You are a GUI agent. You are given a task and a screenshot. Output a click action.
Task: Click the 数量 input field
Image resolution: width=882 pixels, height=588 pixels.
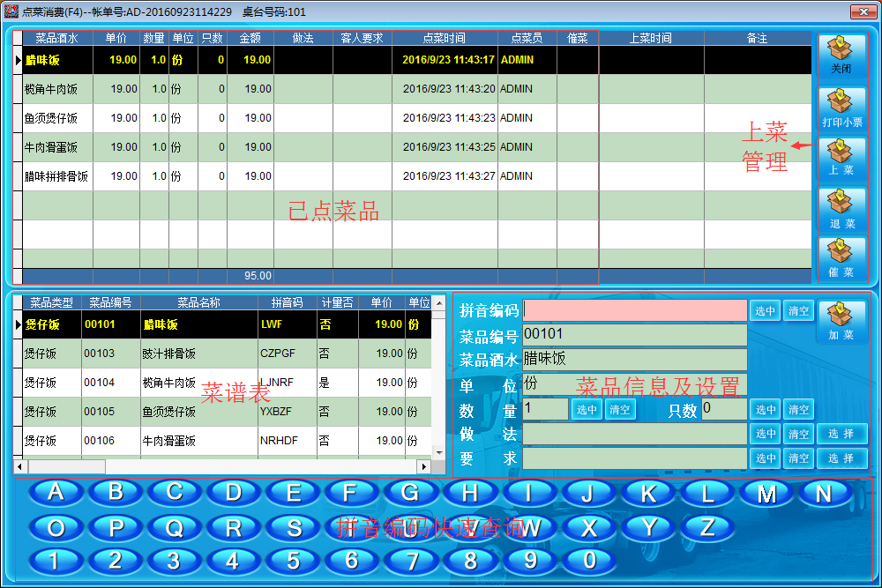point(545,409)
